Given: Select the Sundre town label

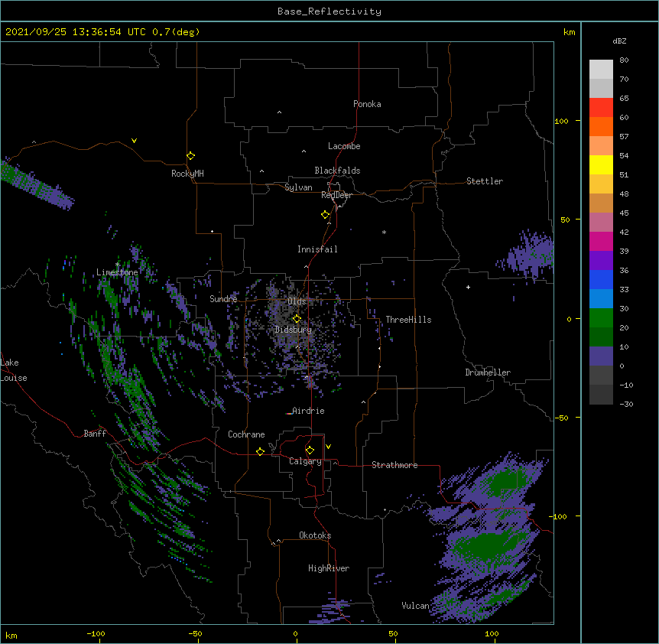Looking at the screenshot, I should 223,299.
